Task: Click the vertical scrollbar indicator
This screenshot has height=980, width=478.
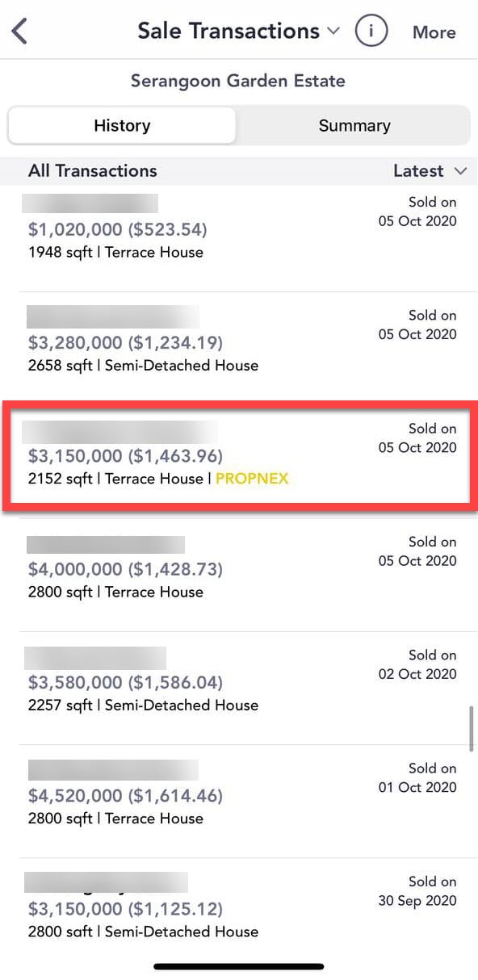Action: tap(472, 729)
